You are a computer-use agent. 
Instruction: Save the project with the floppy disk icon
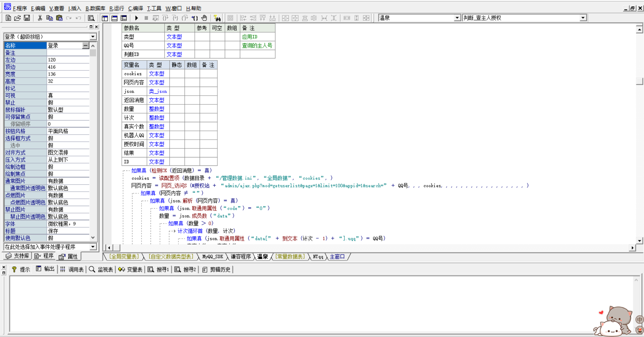(27, 18)
